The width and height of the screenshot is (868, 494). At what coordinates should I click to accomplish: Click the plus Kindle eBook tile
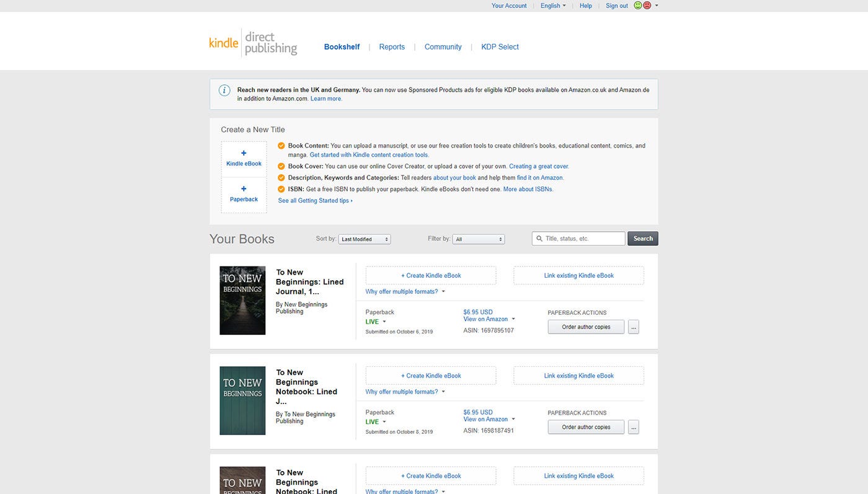pyautogui.click(x=244, y=159)
